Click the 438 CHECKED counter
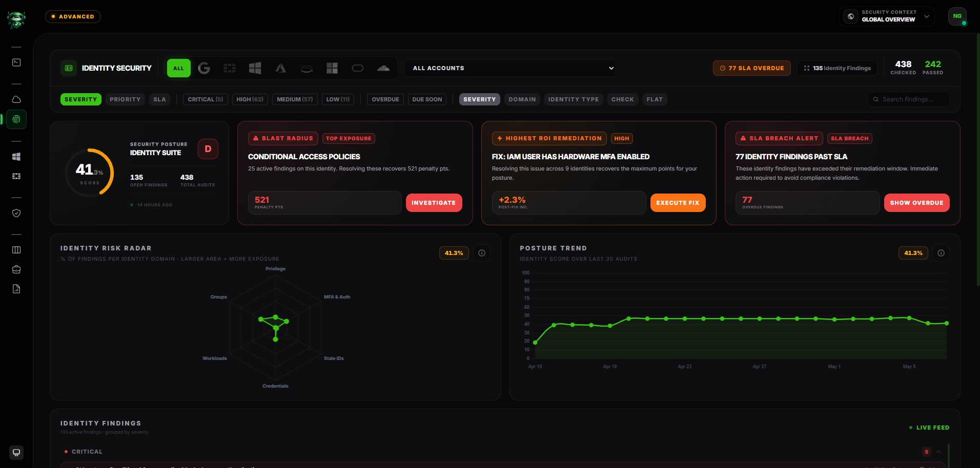 point(903,67)
